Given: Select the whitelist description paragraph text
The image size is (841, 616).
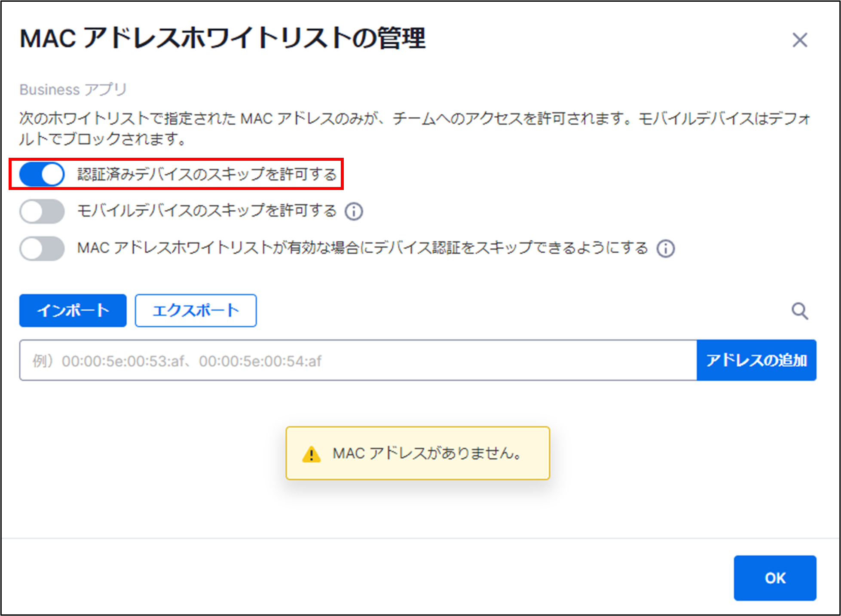Looking at the screenshot, I should click(415, 128).
